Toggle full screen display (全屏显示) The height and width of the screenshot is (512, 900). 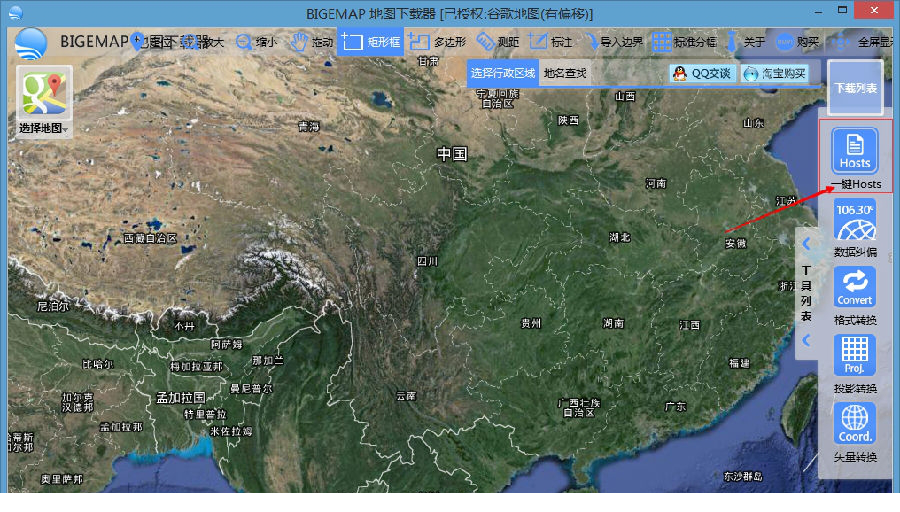click(862, 42)
